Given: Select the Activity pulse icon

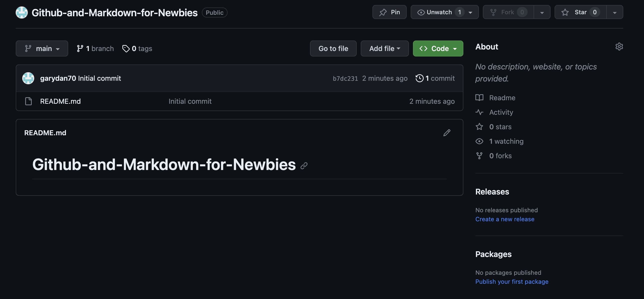Looking at the screenshot, I should click(x=479, y=112).
